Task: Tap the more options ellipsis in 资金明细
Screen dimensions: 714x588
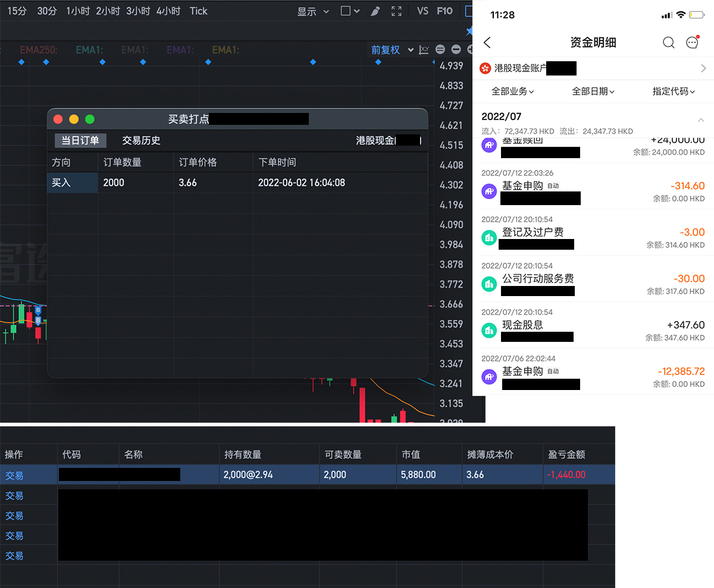Action: click(691, 42)
